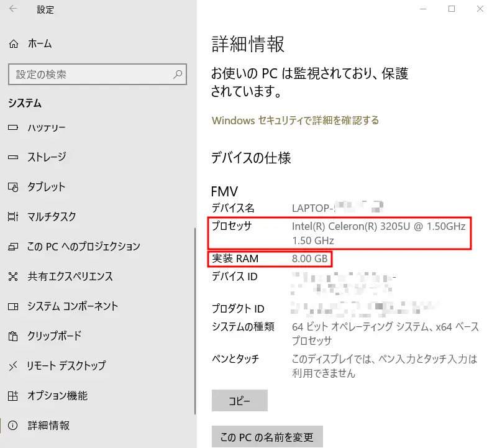
Task: Click この PC の名前を変更 button
Action: pos(267,437)
